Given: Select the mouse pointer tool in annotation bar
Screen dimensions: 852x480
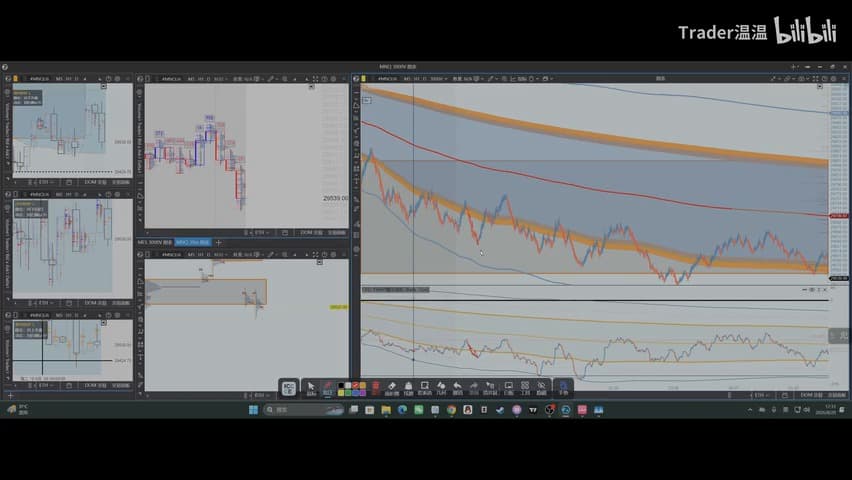Looking at the screenshot, I should click(311, 388).
